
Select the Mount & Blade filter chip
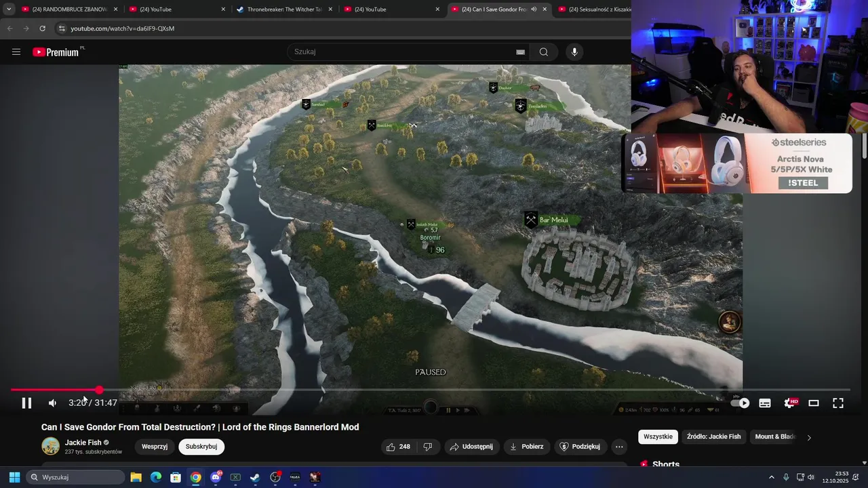pos(775,436)
